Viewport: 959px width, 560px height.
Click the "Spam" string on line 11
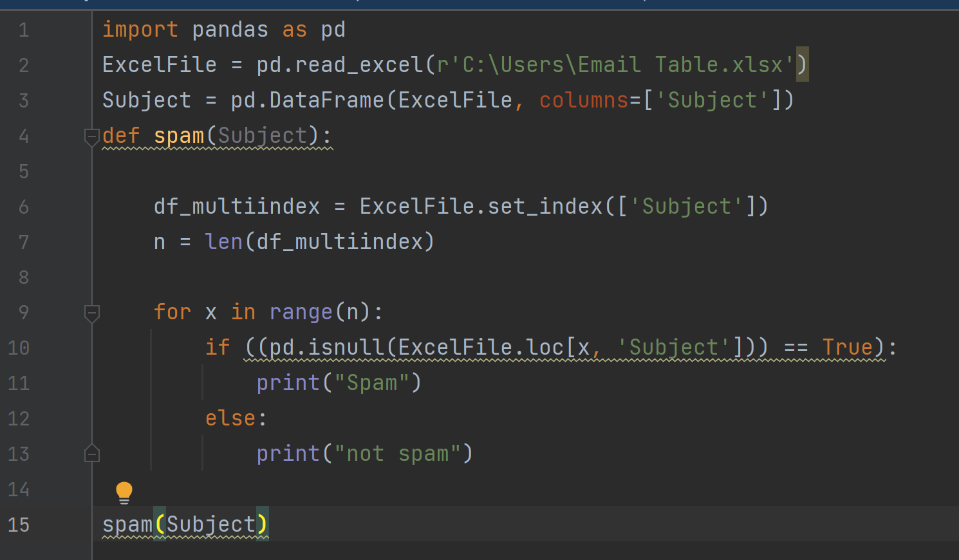coord(372,383)
